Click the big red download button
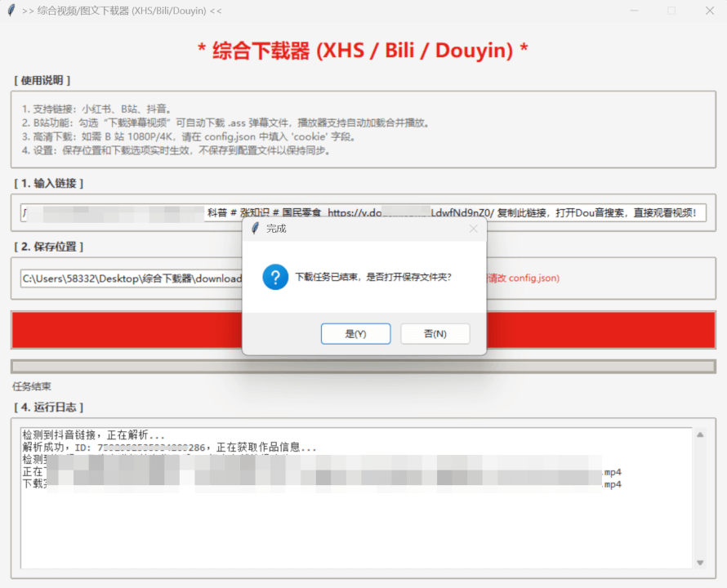The width and height of the screenshot is (727, 588). pos(363,330)
